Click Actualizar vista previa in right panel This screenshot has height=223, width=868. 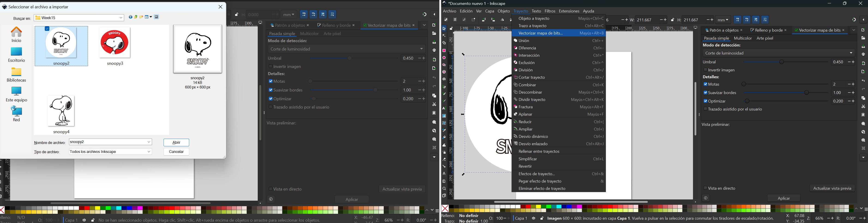832,188
